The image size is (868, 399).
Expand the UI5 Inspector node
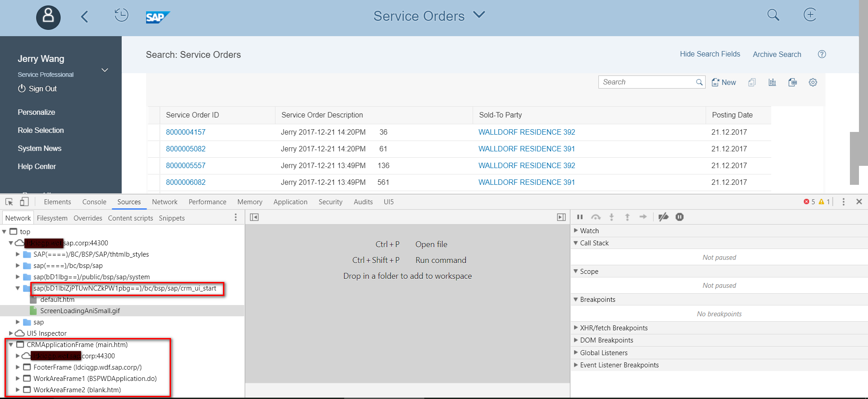pos(11,333)
